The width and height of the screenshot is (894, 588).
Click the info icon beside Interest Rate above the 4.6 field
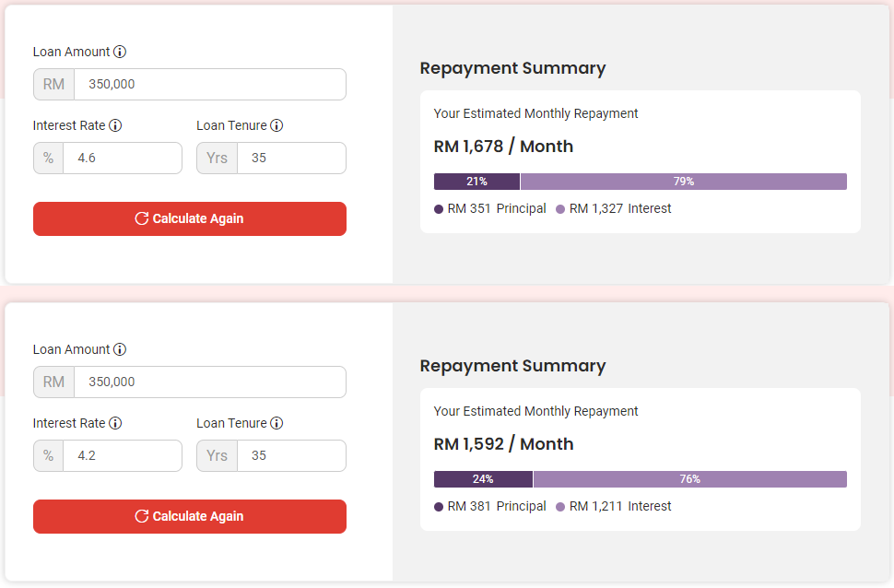point(115,126)
